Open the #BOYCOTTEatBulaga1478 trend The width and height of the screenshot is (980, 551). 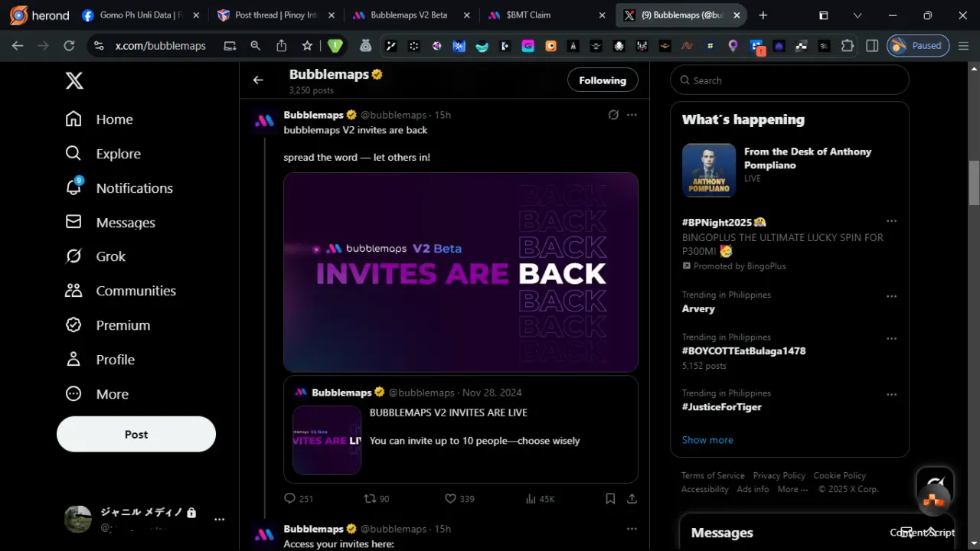[789, 351]
